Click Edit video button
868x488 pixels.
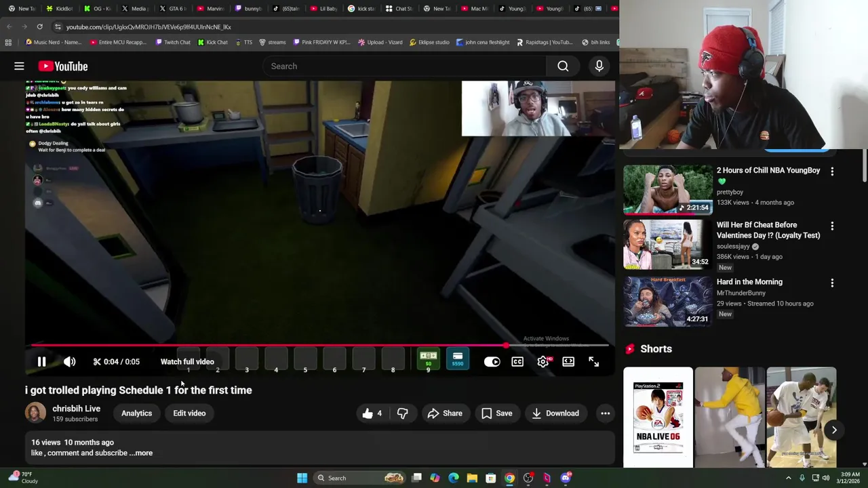[189, 413]
